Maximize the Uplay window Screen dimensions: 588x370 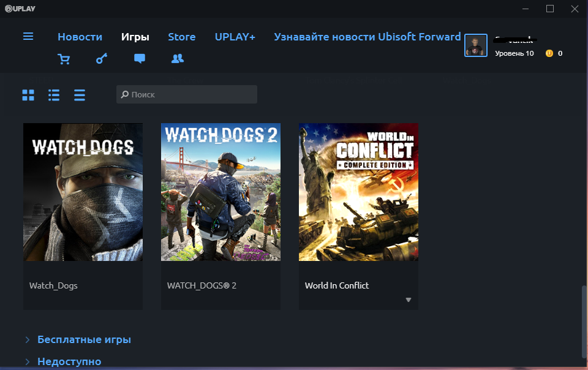550,9
